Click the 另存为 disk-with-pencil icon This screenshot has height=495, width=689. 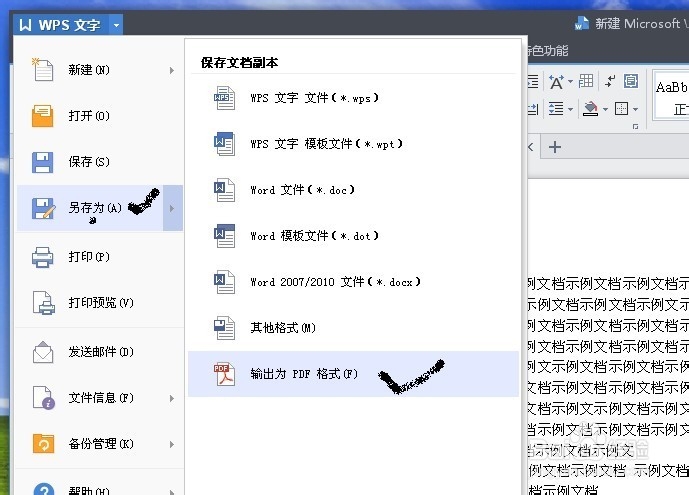tap(43, 208)
